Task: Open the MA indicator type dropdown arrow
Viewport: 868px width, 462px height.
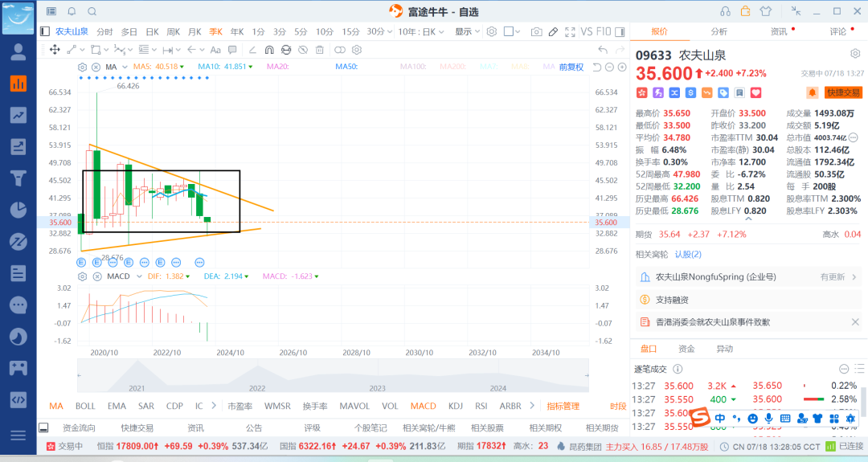Action: pos(125,67)
